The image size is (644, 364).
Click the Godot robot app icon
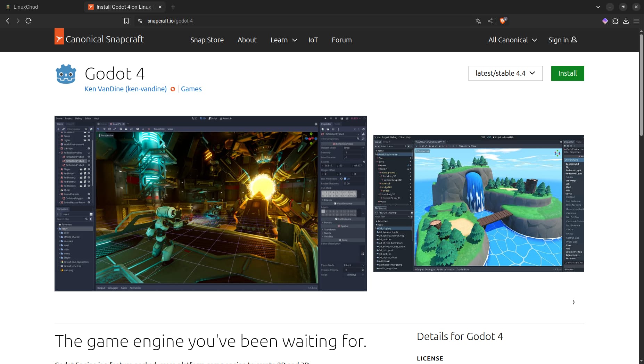click(x=66, y=74)
